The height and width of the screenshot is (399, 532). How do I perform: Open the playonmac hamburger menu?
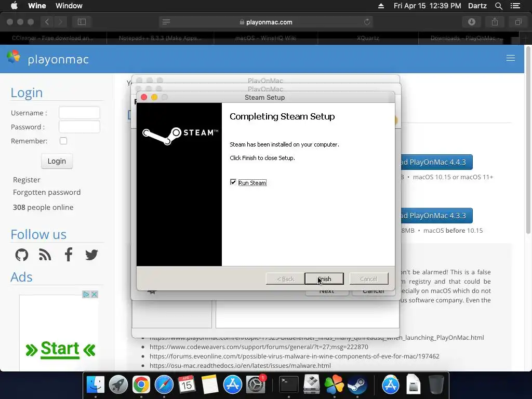click(511, 58)
